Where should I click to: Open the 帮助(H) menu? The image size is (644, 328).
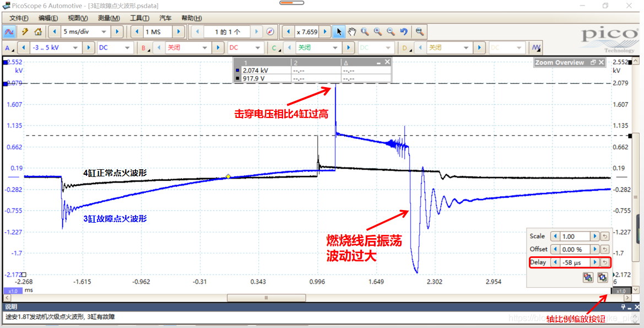pos(191,18)
